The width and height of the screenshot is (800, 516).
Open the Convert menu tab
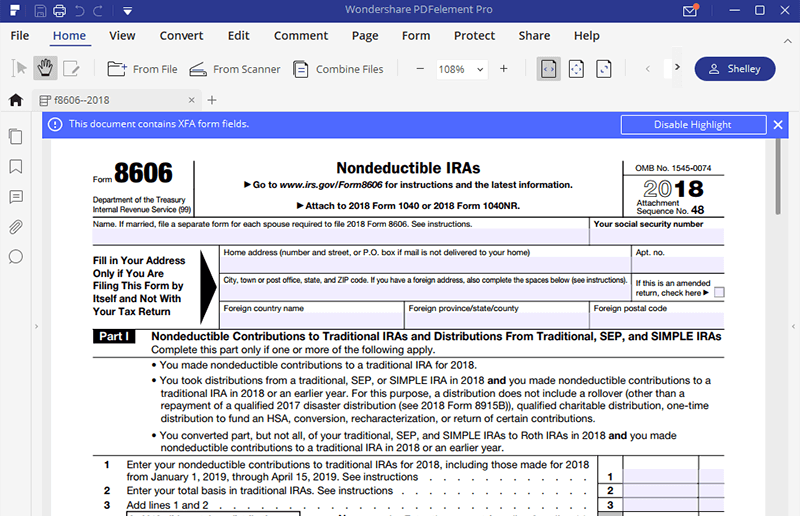[x=181, y=36]
